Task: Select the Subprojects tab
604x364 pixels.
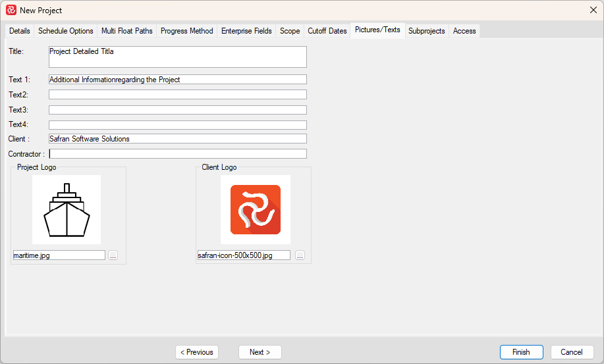Action: point(426,31)
